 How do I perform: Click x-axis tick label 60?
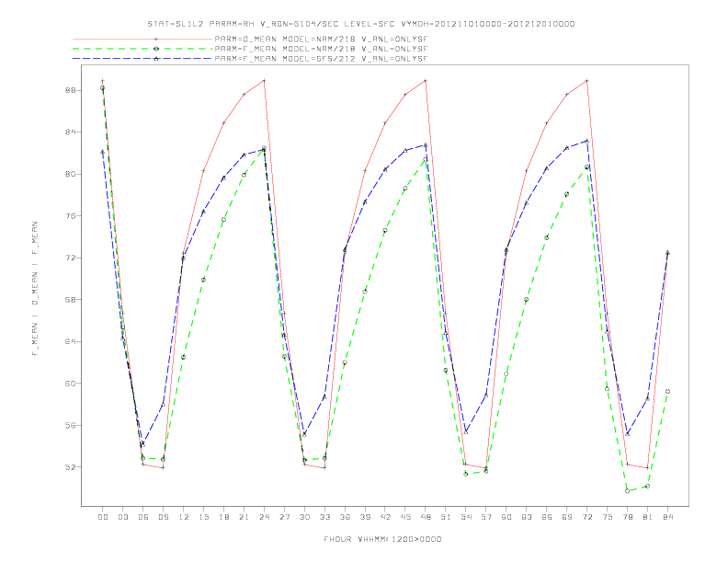pos(506,517)
